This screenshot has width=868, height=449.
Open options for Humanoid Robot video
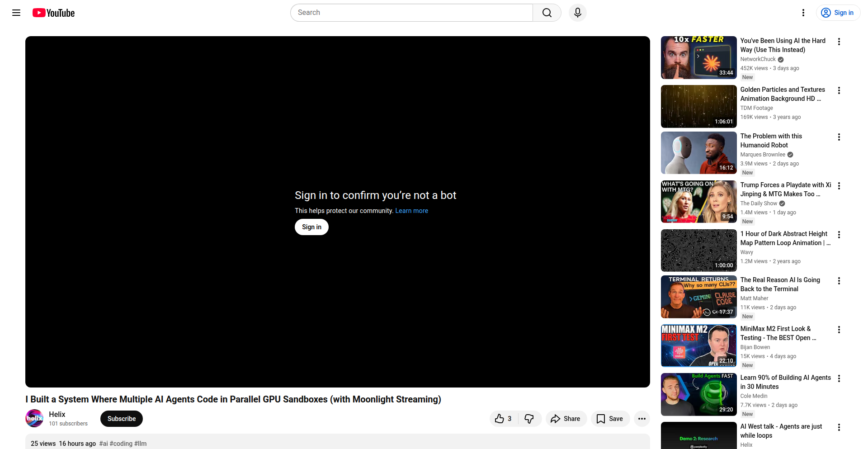point(839,137)
